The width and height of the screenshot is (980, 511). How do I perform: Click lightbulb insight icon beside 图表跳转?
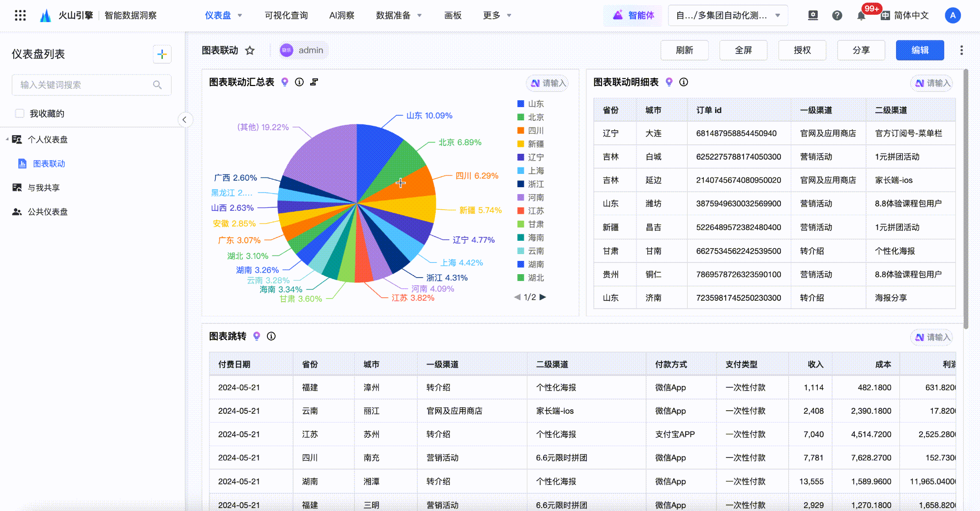click(x=257, y=336)
